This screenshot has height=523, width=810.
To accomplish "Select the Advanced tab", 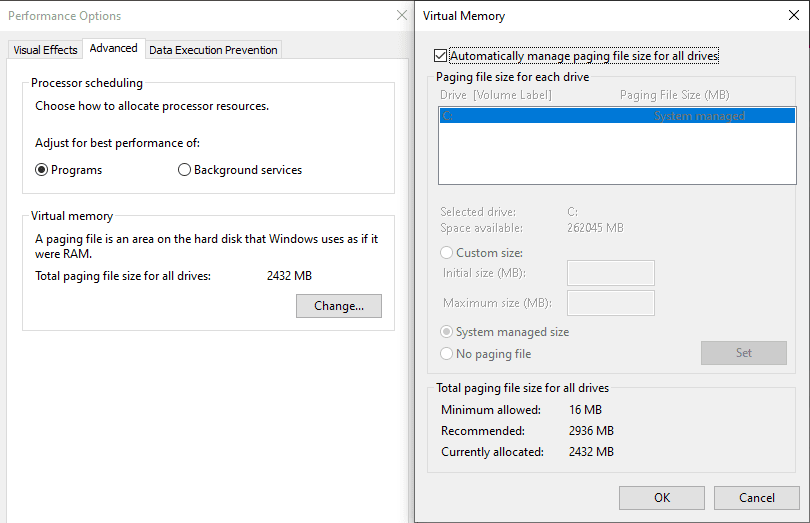I will point(113,48).
